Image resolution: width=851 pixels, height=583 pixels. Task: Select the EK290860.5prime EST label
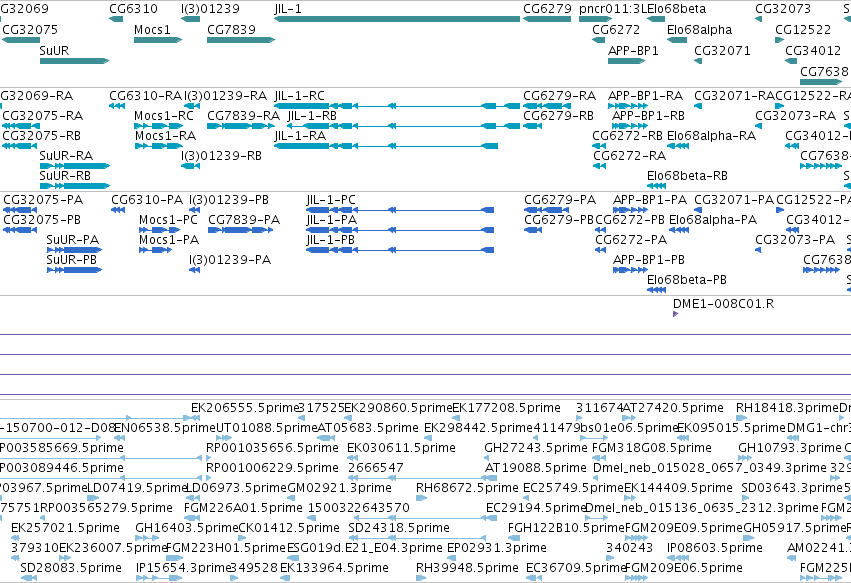[x=398, y=408]
